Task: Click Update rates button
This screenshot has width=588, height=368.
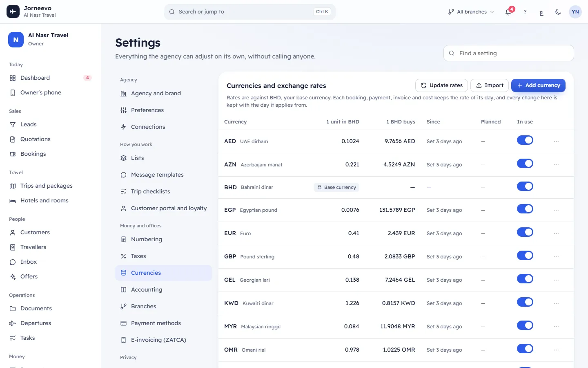Action: pyautogui.click(x=442, y=85)
